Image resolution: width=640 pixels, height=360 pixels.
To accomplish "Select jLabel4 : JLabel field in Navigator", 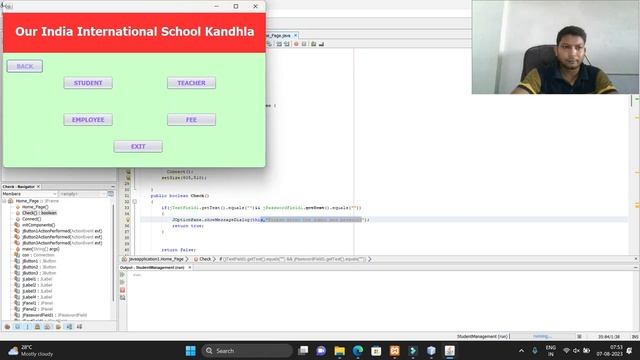I will pos(37,297).
